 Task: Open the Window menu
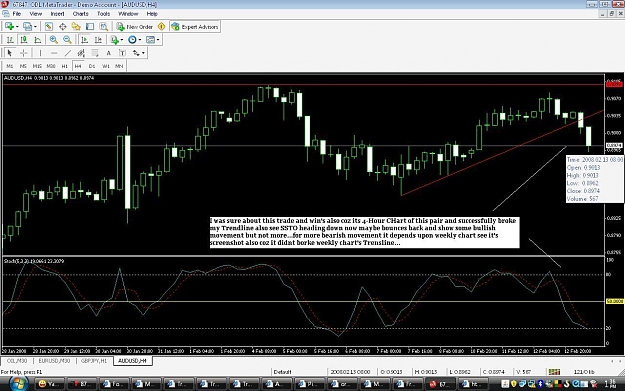click(x=128, y=14)
